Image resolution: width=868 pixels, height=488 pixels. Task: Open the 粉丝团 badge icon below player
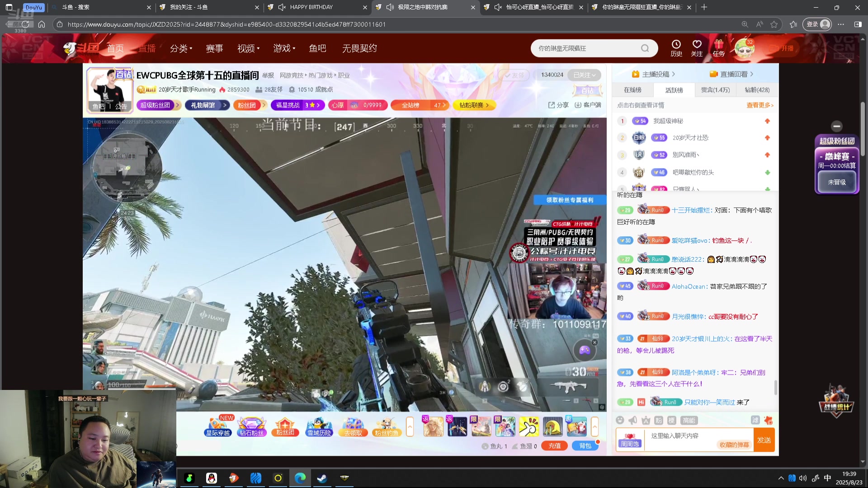[285, 426]
